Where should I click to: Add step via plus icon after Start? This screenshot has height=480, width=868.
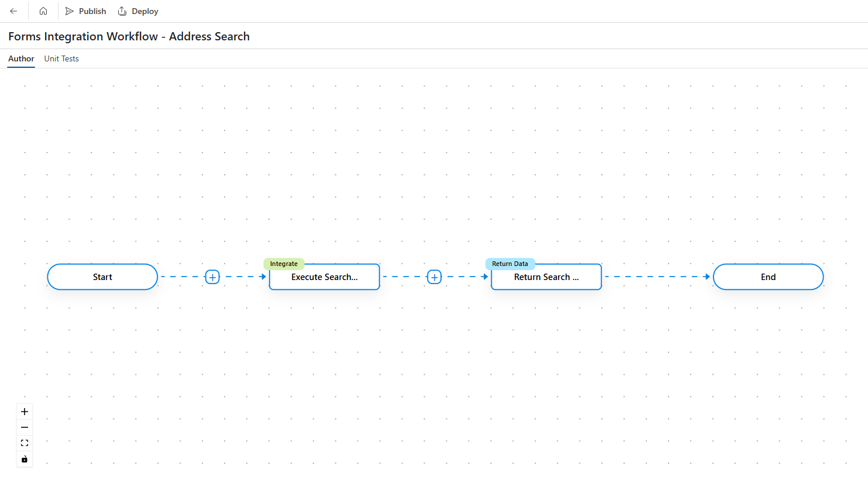[x=212, y=277]
